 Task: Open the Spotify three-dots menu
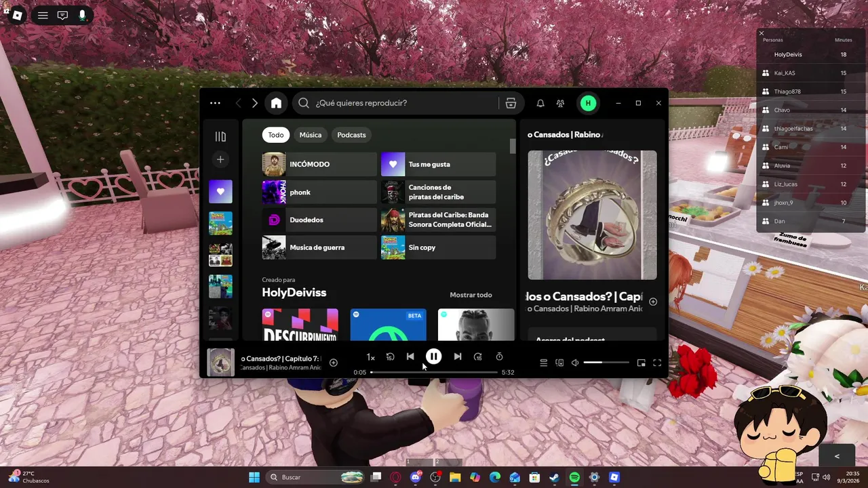tap(215, 103)
